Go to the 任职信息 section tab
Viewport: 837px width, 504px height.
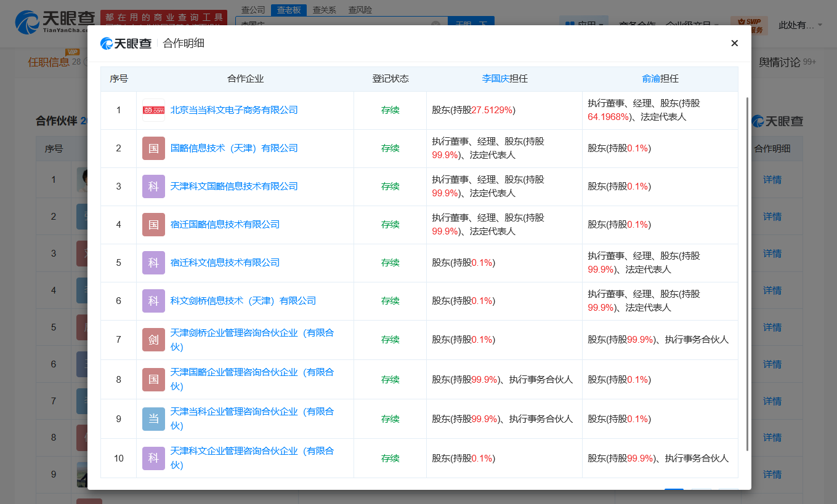[49, 62]
